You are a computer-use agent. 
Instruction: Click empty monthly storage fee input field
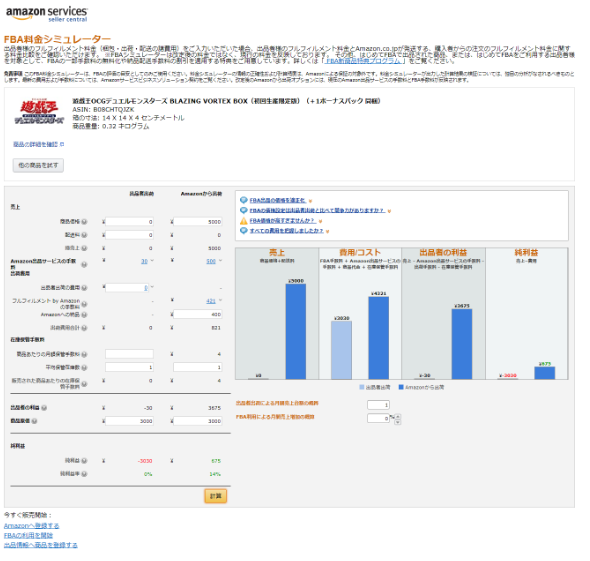click(x=129, y=354)
